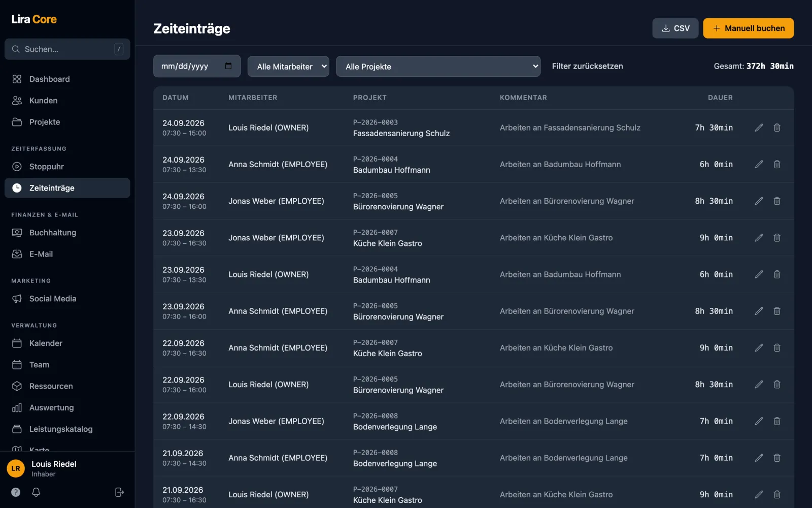Viewport: 812px width, 508px height.
Task: Click the help question mark icon
Action: pyautogui.click(x=16, y=492)
